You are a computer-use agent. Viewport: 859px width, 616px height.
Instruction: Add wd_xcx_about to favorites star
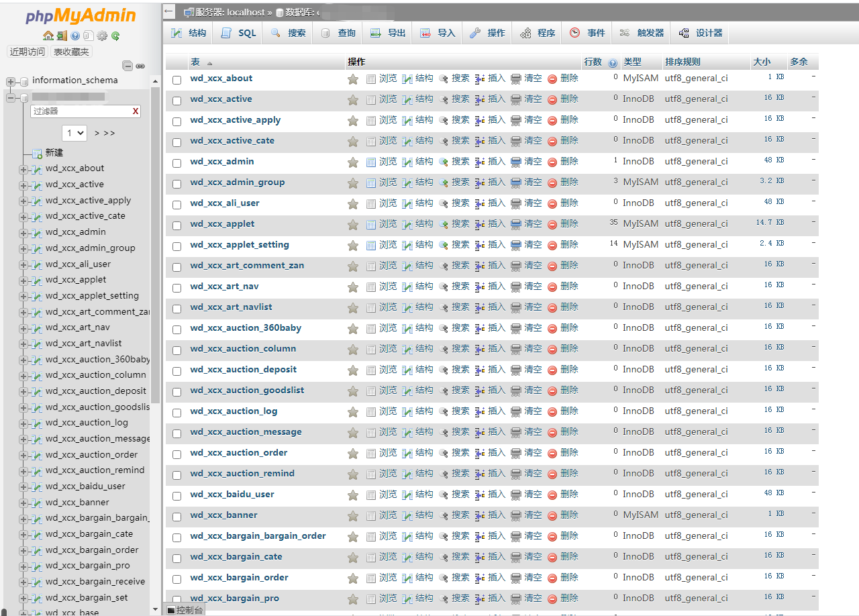click(x=353, y=79)
